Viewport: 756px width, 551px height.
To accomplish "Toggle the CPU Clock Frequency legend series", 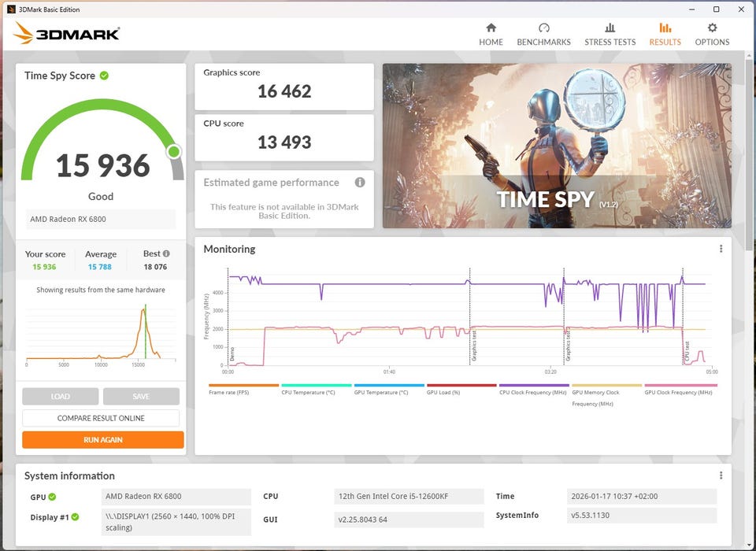I will coord(534,390).
